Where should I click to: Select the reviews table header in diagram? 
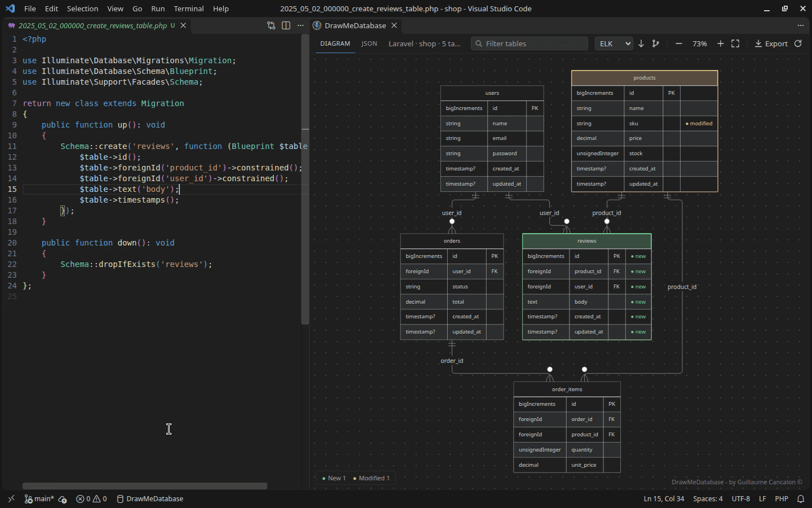tap(586, 241)
